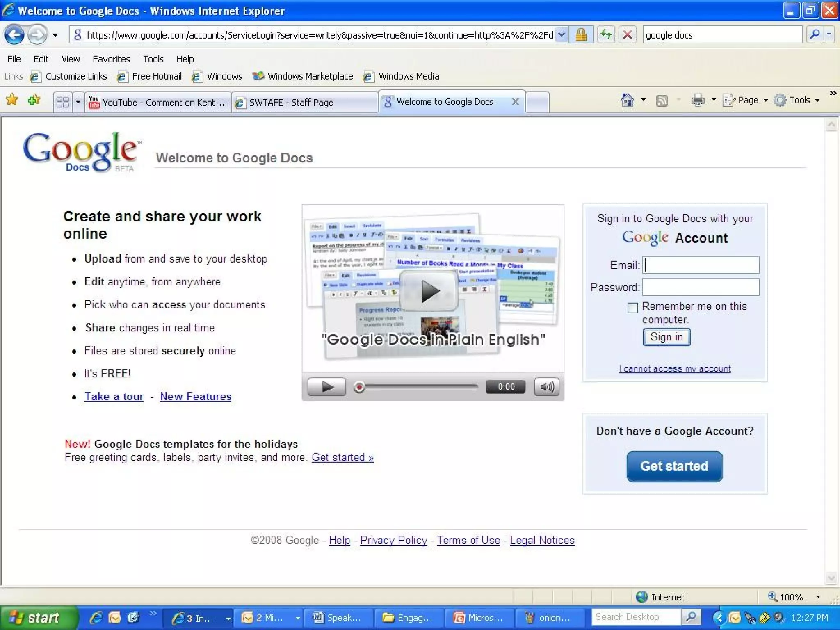Click the browser Back arrow button
840x630 pixels.
coord(15,34)
